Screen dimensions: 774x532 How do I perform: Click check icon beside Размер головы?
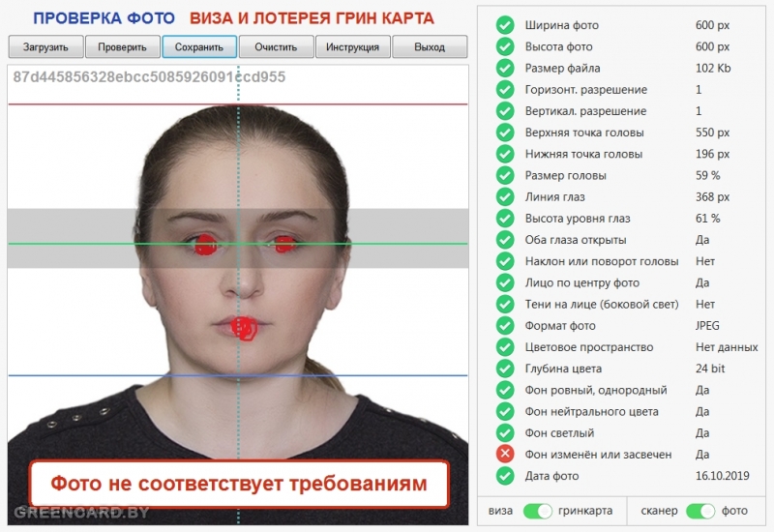[505, 175]
